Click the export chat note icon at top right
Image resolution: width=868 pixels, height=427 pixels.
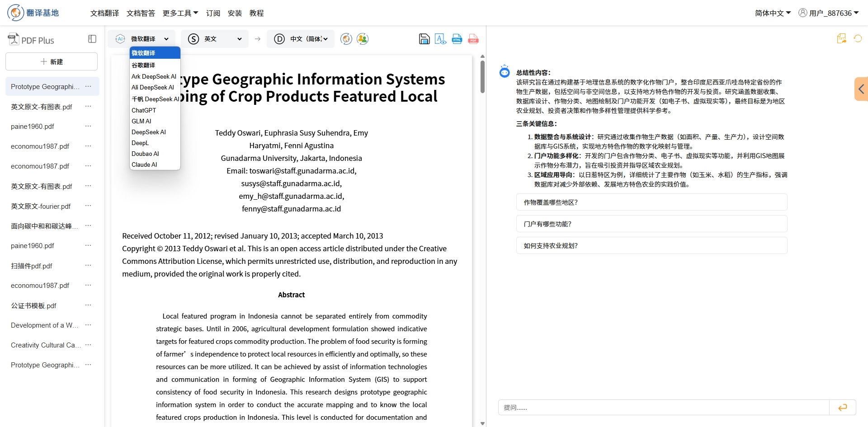coord(841,38)
